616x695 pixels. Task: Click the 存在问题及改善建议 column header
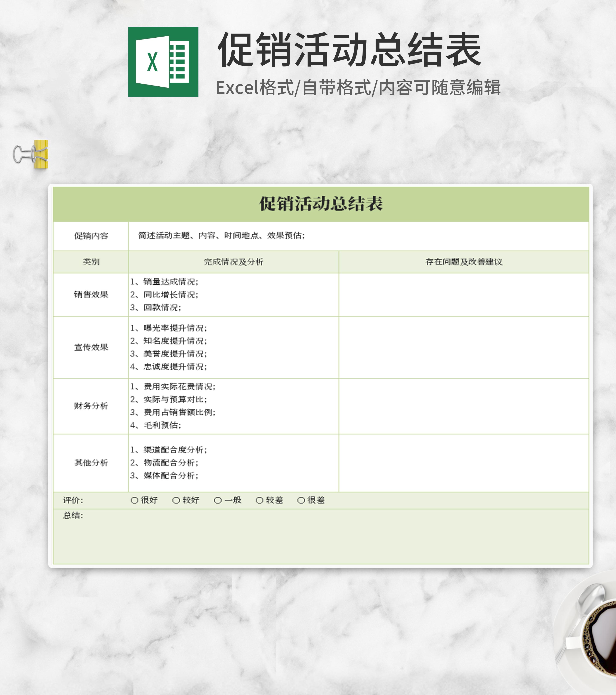tap(464, 262)
